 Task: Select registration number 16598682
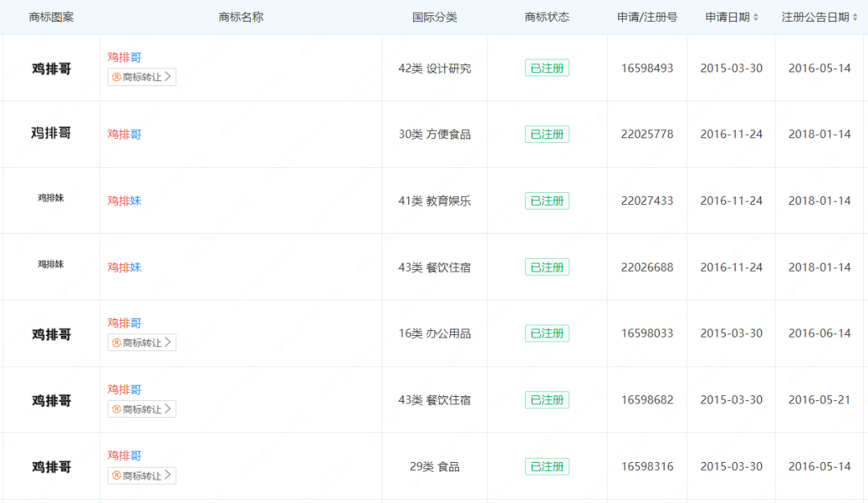point(647,399)
